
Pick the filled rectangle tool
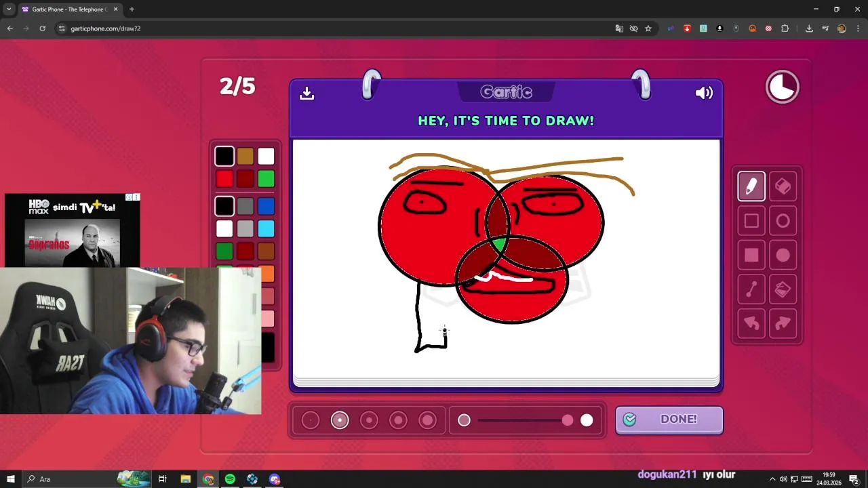(751, 255)
